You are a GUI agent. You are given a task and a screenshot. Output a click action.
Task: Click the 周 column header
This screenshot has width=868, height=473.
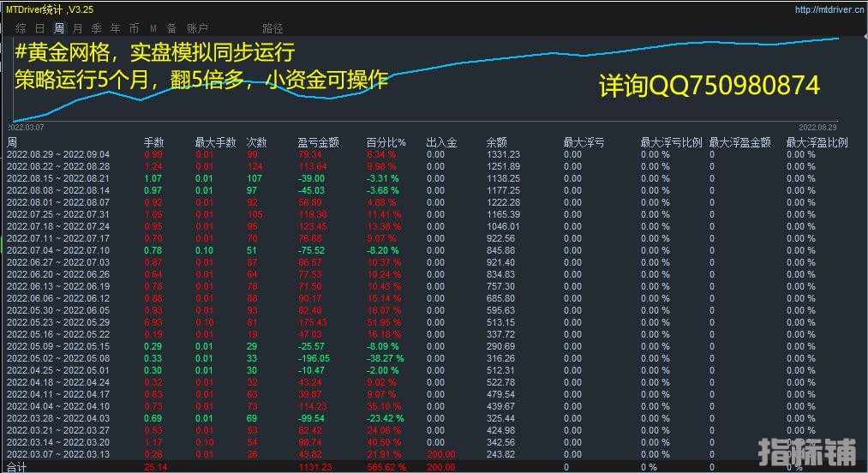(12, 142)
